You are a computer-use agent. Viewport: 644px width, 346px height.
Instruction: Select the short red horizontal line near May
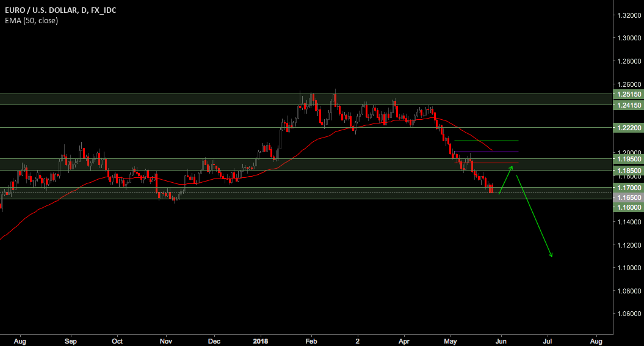coord(487,163)
